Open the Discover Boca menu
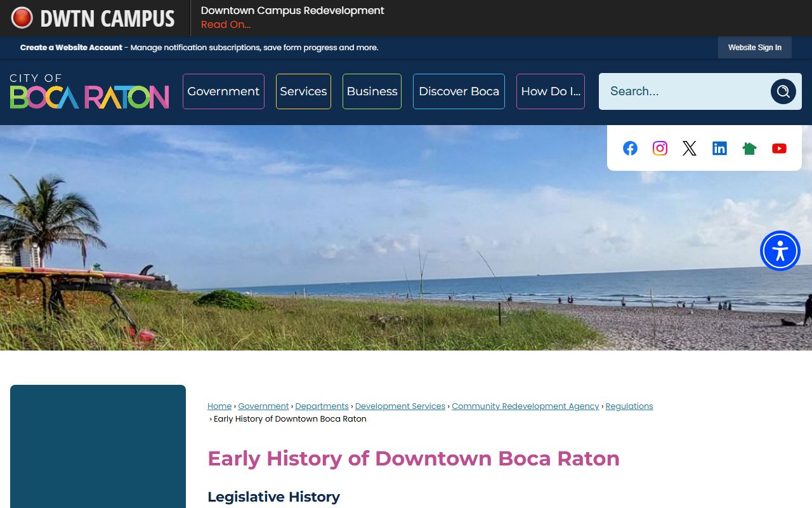This screenshot has height=508, width=812. [459, 91]
